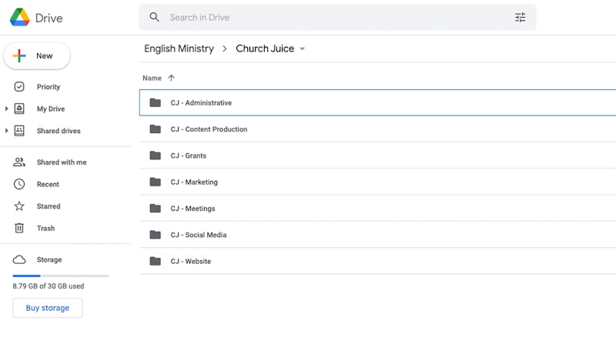Open Priority in the sidebar
Screen dimensions: 616x364
[x=49, y=87]
